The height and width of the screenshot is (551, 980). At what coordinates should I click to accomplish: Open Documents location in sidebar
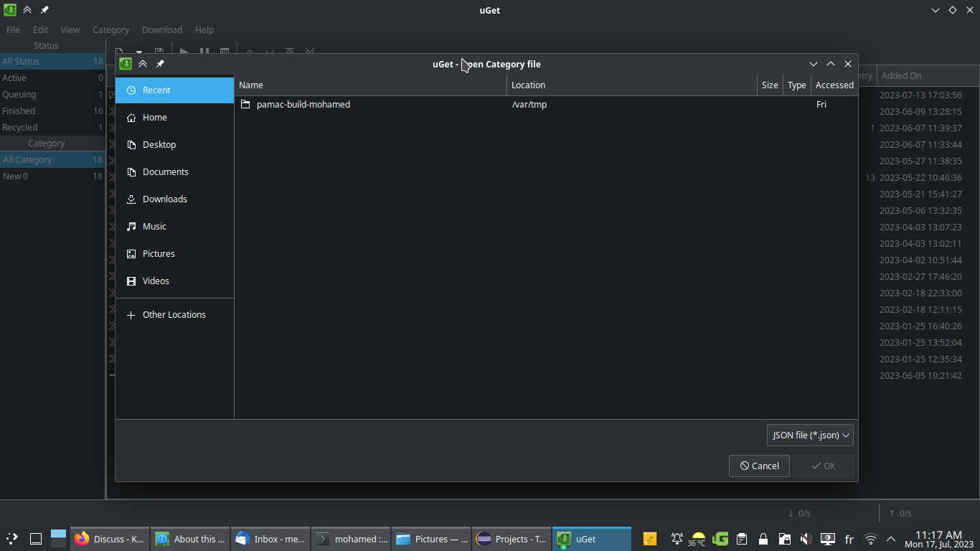point(174,172)
